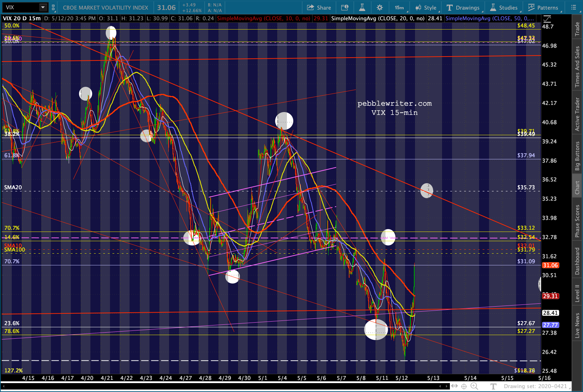Expand the Drawing set 2020-0421 selector

pos(535,386)
